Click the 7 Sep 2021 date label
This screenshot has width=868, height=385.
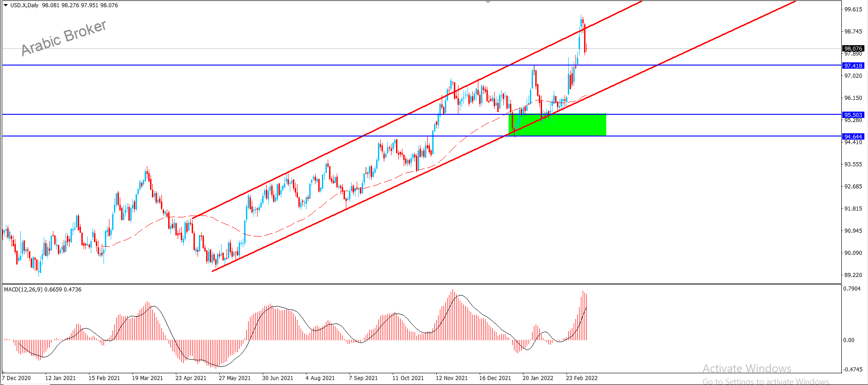coord(363,378)
